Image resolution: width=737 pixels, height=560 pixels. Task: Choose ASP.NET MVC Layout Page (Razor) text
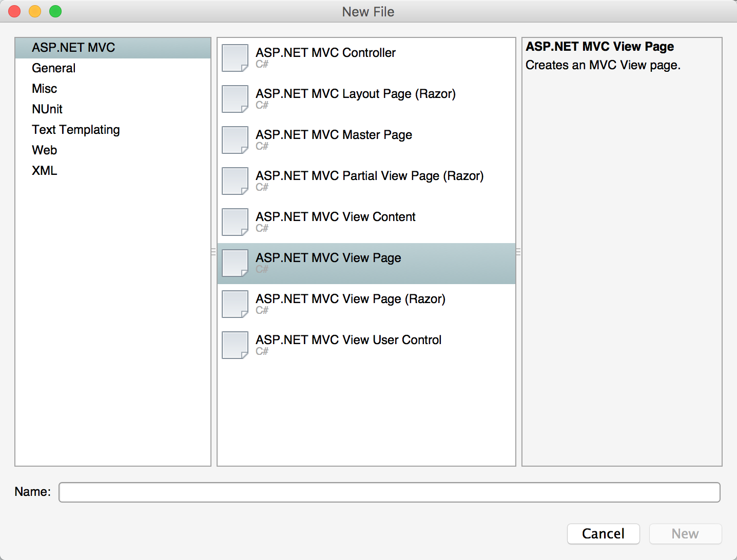[x=356, y=94]
